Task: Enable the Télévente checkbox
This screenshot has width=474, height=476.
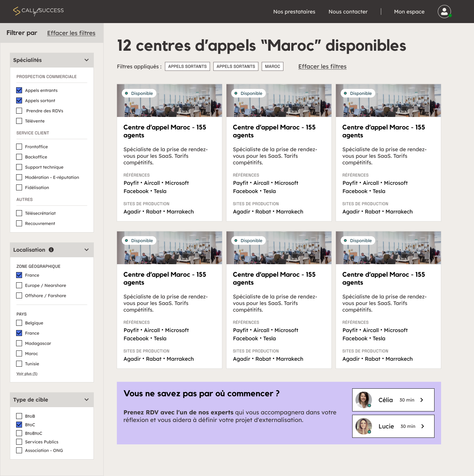Action: point(19,121)
